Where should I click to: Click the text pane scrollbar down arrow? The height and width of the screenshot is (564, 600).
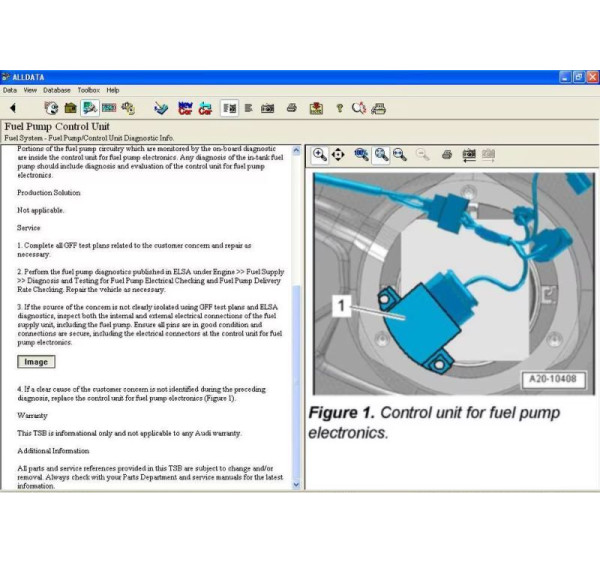click(x=296, y=484)
